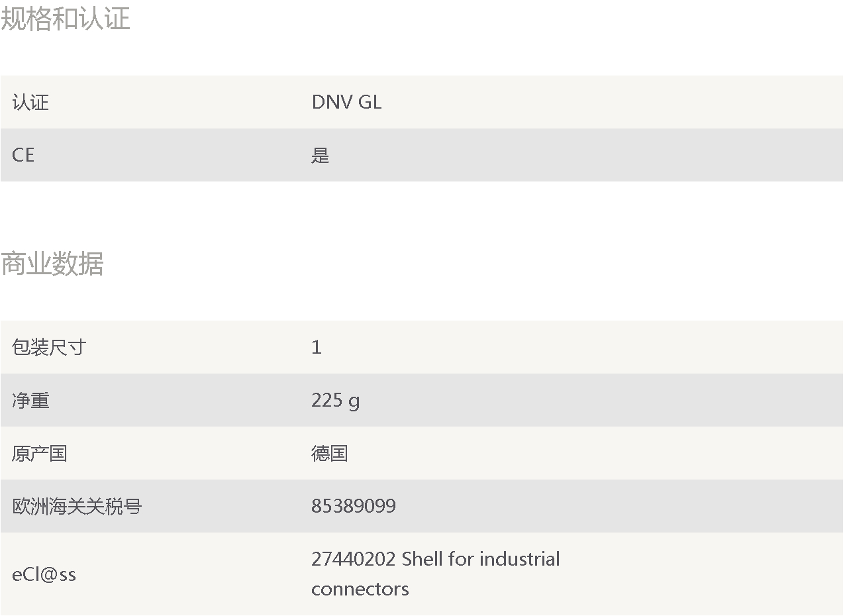Click the 德国 country of origin value
Screen dimensions: 845x616
pyautogui.click(x=330, y=453)
